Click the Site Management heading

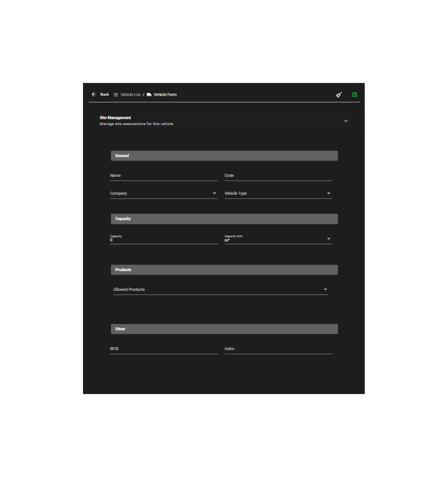pos(115,118)
